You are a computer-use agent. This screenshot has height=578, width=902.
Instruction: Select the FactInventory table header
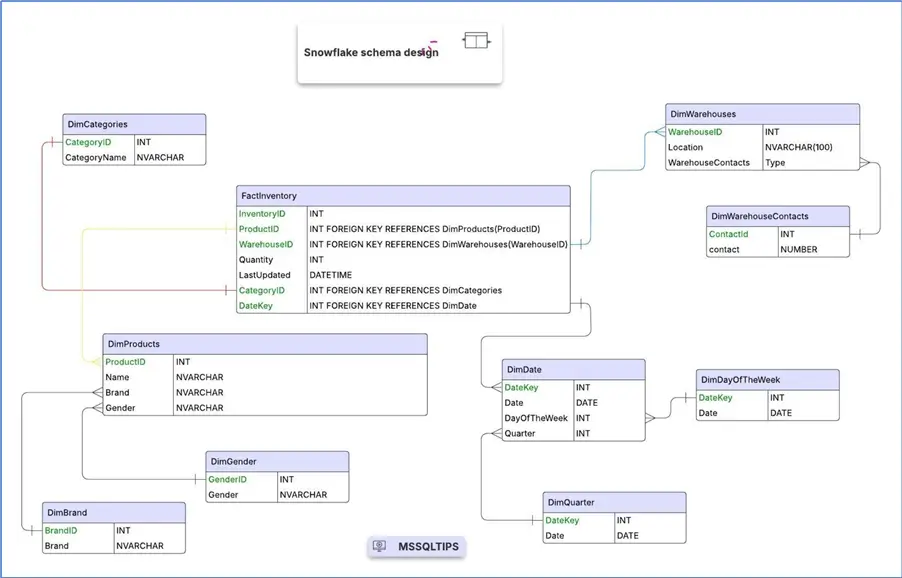click(x=403, y=196)
